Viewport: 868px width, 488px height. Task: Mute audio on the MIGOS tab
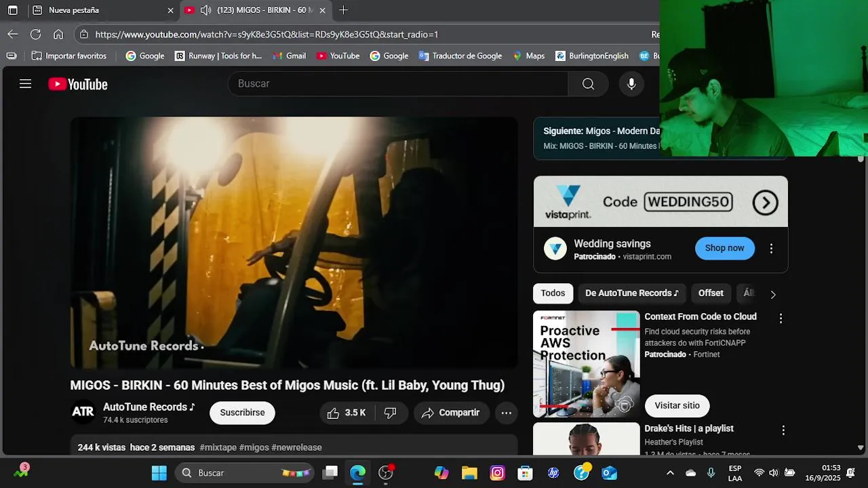click(x=205, y=10)
